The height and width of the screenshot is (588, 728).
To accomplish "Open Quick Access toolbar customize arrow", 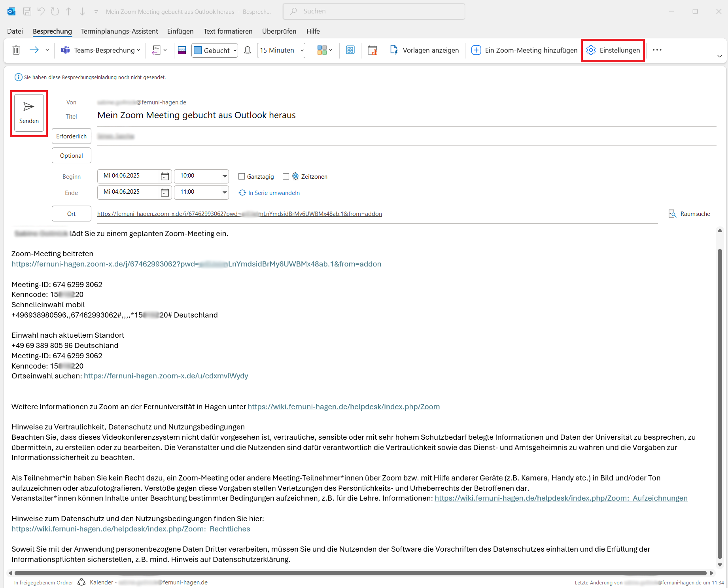I will tap(96, 12).
